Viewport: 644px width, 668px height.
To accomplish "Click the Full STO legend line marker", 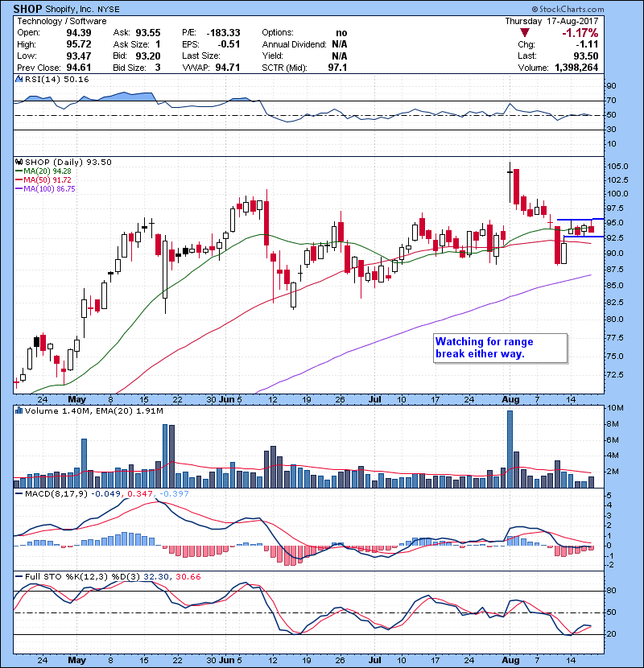I will 19,577.
